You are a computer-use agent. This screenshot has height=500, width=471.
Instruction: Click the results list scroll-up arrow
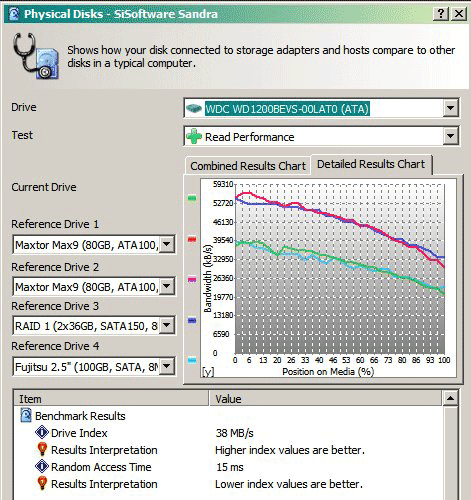450,398
